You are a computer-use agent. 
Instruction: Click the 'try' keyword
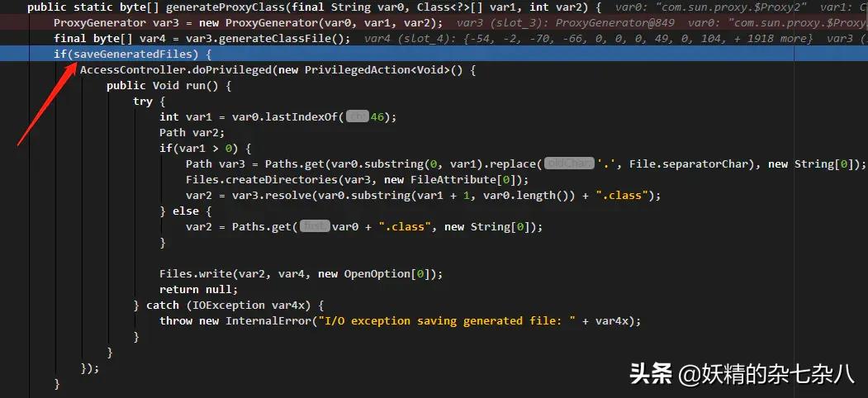[143, 102]
